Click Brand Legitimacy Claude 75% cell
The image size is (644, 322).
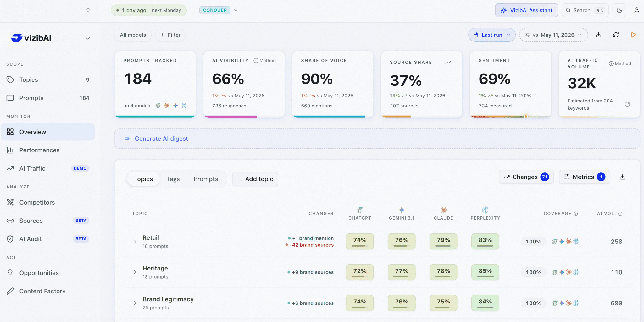(443, 303)
